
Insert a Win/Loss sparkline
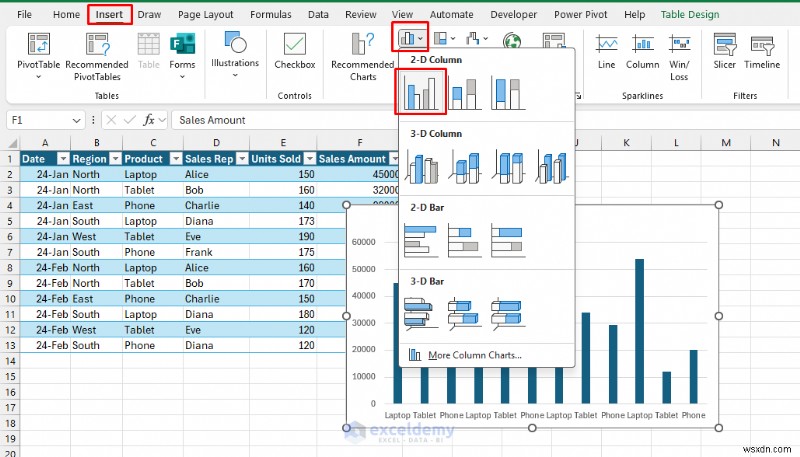pyautogui.click(x=679, y=57)
